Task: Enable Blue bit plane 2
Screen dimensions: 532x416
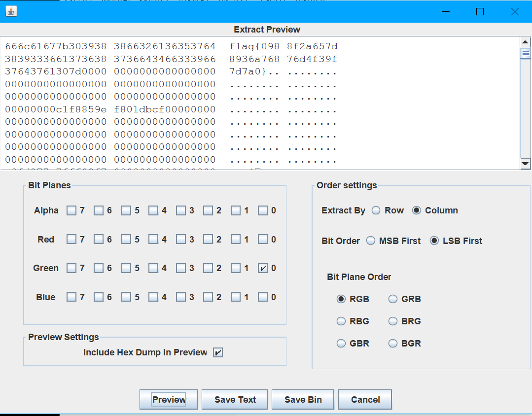Action: [208, 297]
